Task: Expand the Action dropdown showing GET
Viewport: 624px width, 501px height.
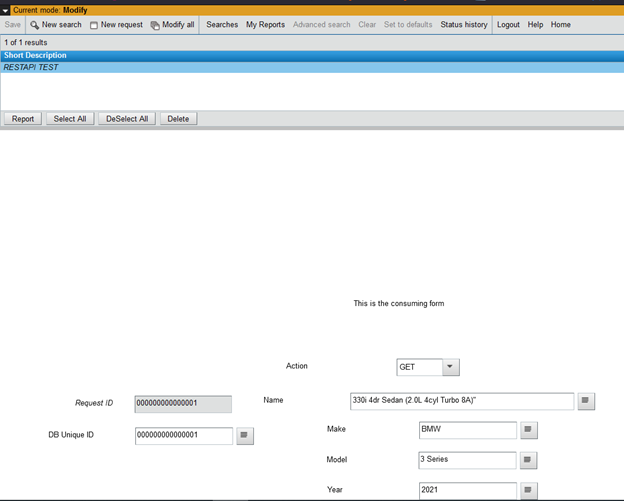Action: pyautogui.click(x=450, y=367)
